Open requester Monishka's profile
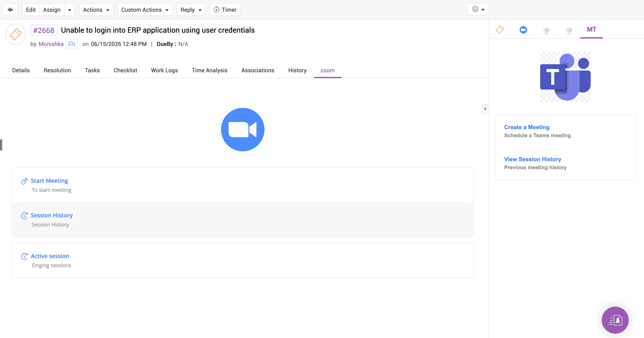Viewport: 644px width, 338px height. 51,44
